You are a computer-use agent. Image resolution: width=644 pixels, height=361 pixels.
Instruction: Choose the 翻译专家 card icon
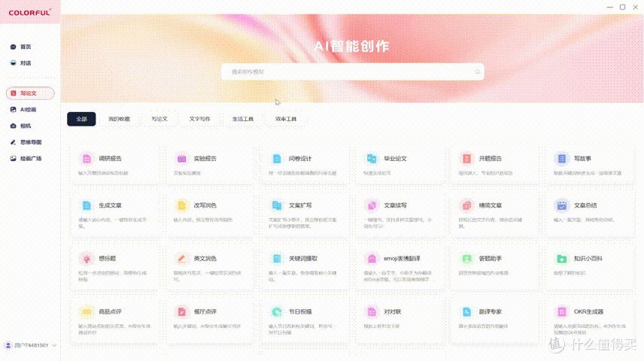pos(467,312)
